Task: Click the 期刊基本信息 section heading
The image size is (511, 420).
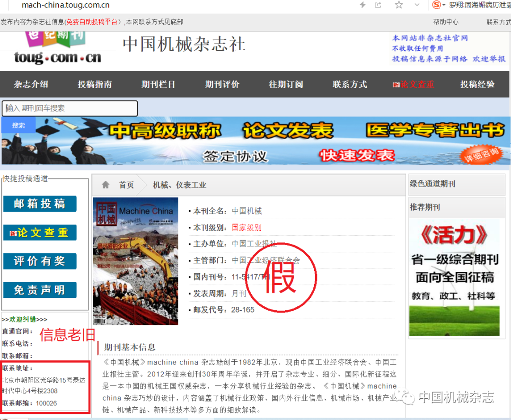Action: tap(130, 347)
